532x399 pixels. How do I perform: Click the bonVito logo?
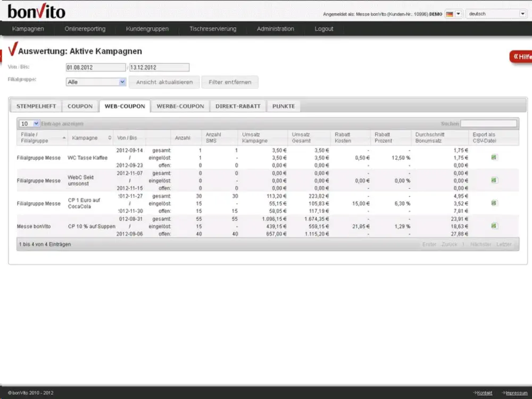pos(37,11)
